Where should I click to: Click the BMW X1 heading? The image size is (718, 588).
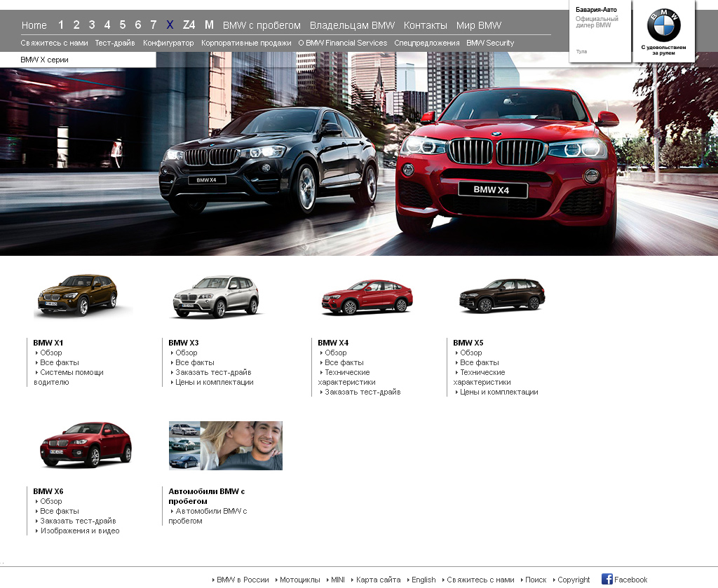pyautogui.click(x=48, y=343)
